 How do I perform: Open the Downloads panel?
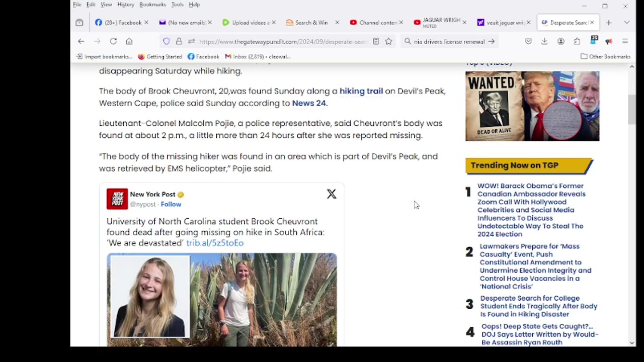[544, 41]
